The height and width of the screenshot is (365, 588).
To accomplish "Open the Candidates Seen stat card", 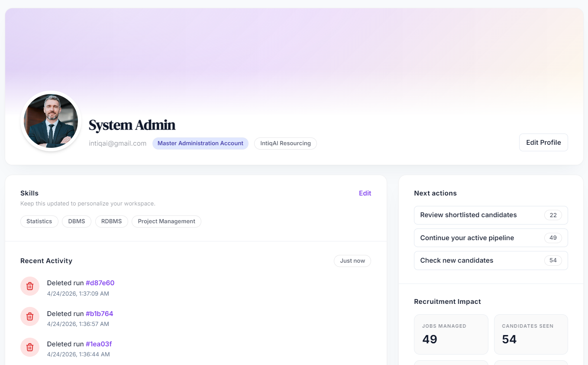I will pyautogui.click(x=531, y=335).
